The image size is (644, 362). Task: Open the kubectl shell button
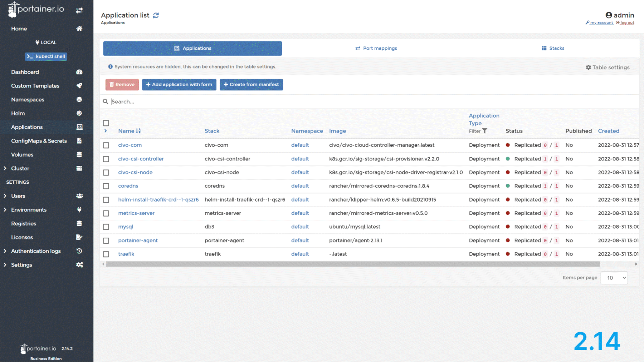(x=46, y=56)
